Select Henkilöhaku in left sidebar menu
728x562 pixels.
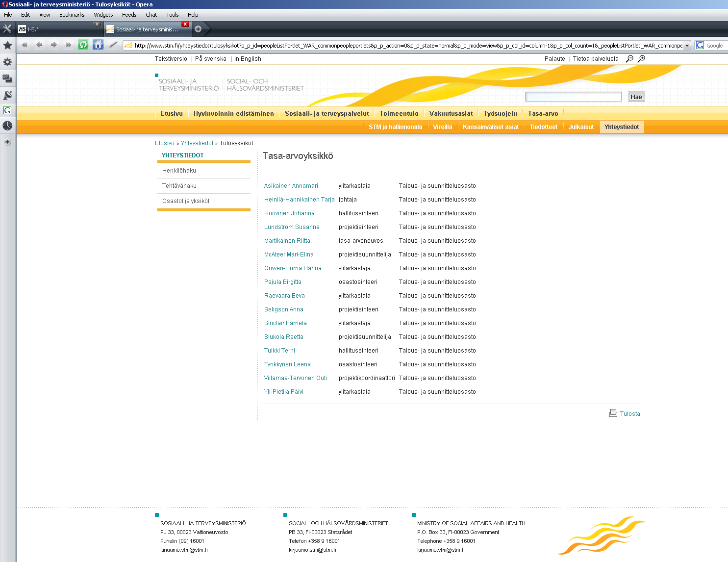(x=179, y=171)
